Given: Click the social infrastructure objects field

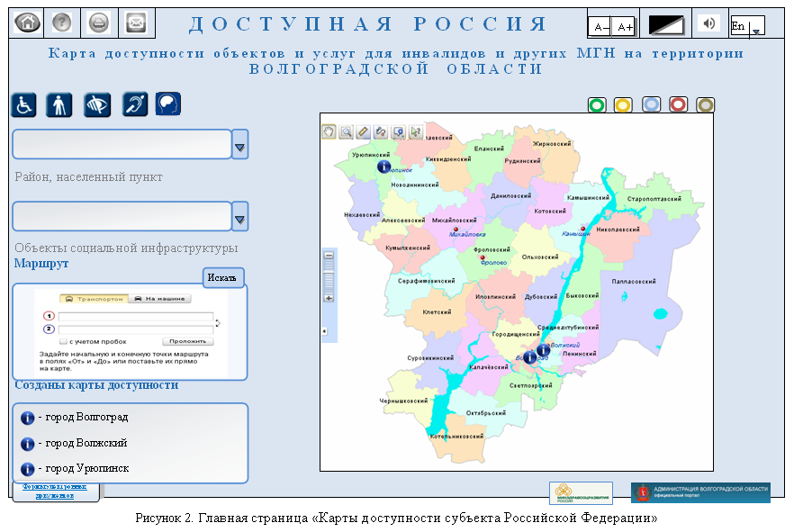Looking at the screenshot, I should coord(122,216).
